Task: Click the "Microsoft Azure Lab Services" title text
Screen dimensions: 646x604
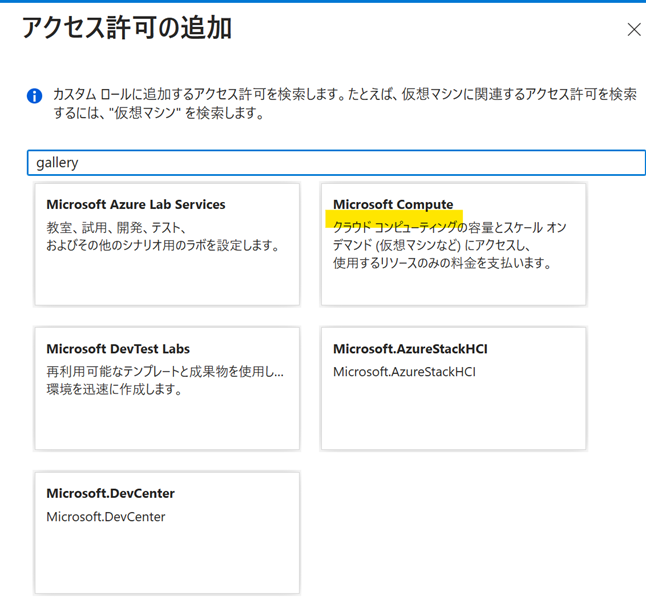Action: [136, 204]
